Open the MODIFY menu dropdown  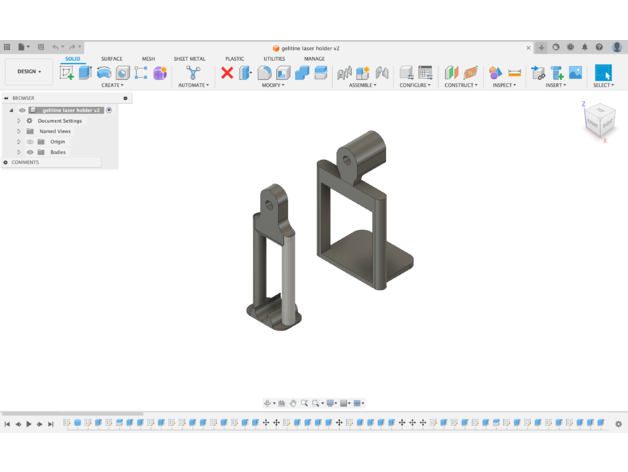click(273, 86)
